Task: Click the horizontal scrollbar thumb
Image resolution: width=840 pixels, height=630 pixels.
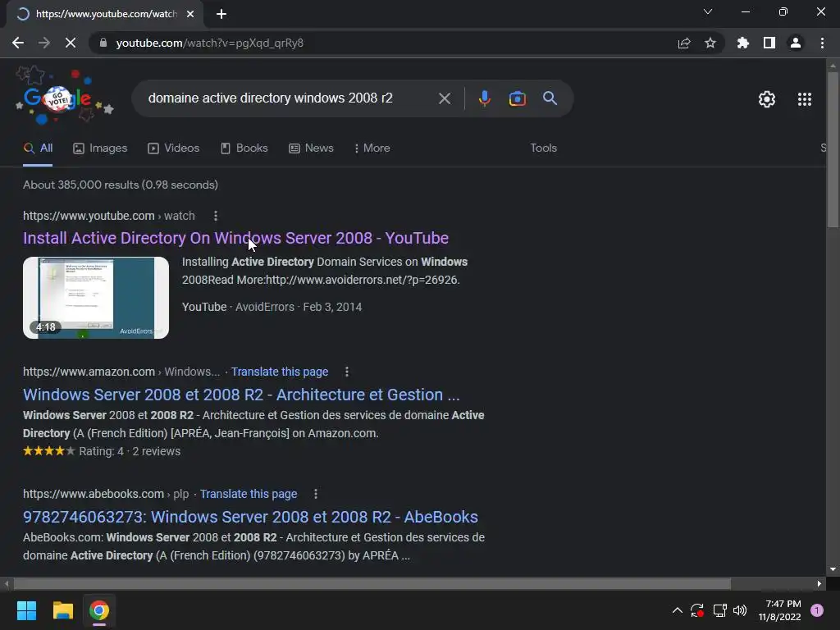Action: pyautogui.click(x=372, y=584)
